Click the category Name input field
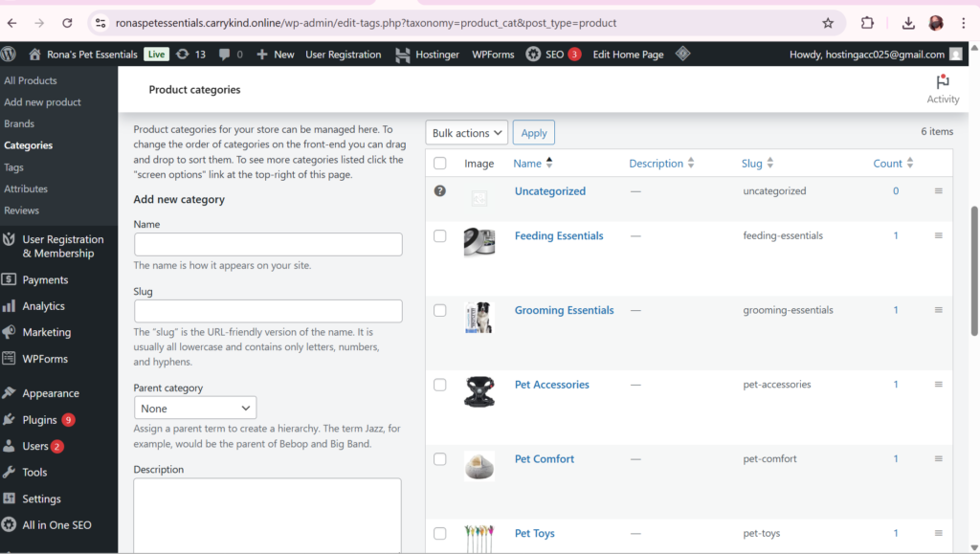The width and height of the screenshot is (980, 554). coord(268,244)
